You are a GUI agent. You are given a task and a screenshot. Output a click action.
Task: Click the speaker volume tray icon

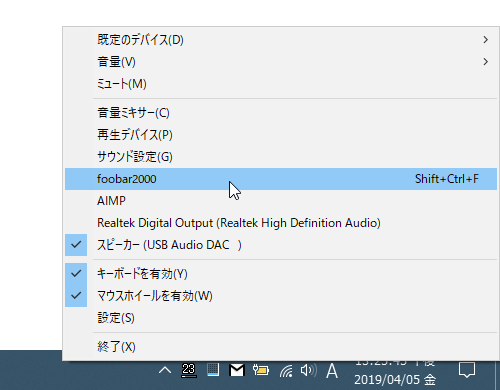(309, 370)
